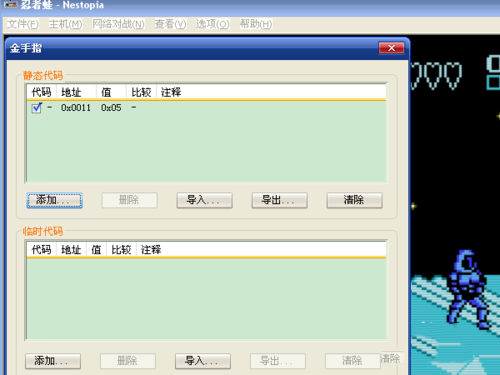Open the 文件(F) menu
Viewport: 500px width, 375px height.
(23, 24)
